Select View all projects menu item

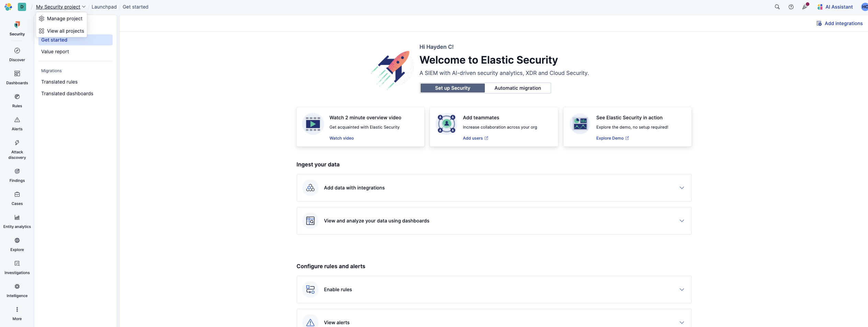click(x=65, y=31)
